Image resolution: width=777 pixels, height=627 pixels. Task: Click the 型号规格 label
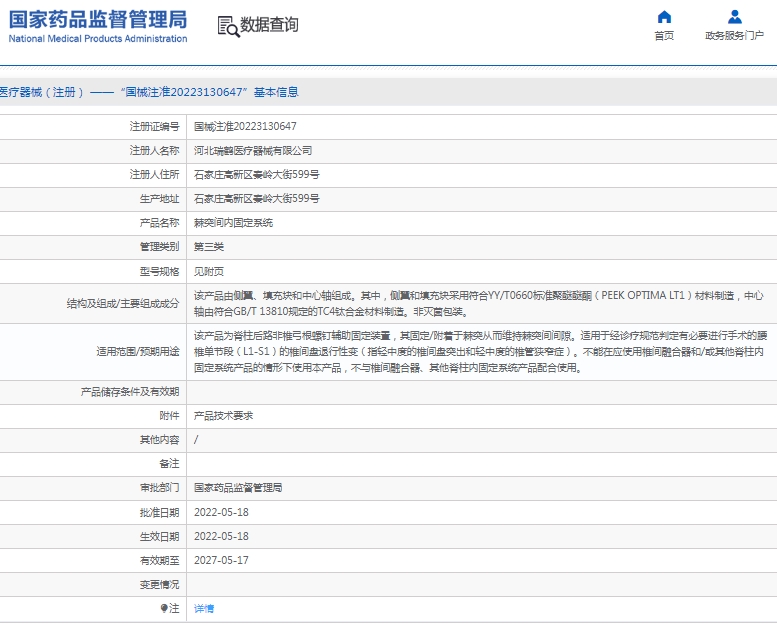coord(160,272)
